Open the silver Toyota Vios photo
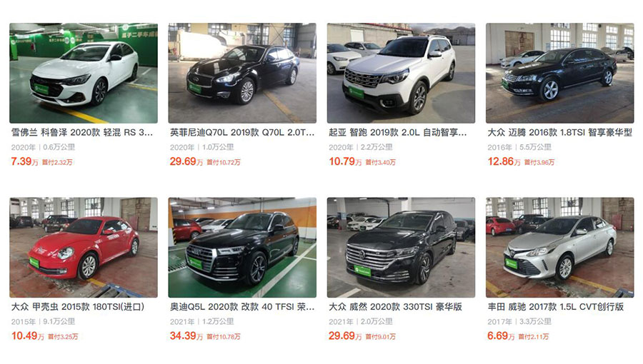 559,248
